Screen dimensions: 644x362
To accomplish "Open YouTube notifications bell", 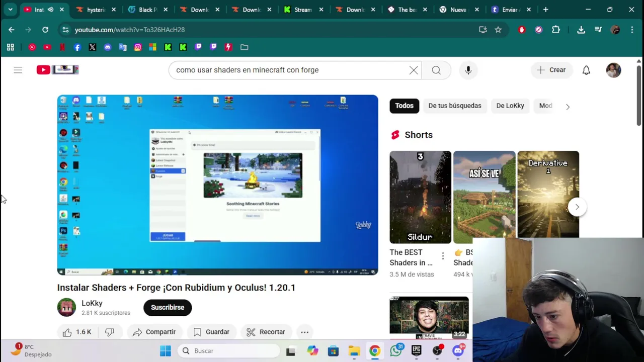I will (x=586, y=70).
